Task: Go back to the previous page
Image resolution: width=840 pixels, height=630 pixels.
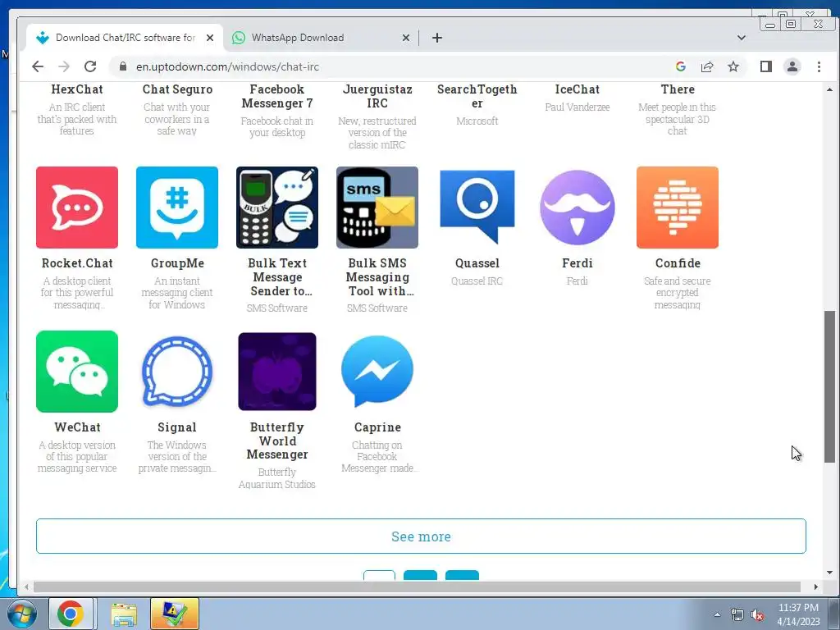Action: (38, 66)
